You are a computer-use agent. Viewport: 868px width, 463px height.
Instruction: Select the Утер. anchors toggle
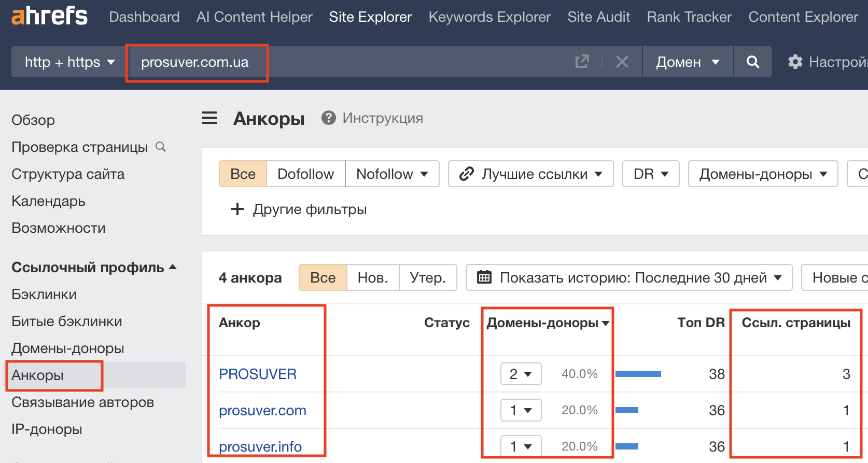[428, 277]
